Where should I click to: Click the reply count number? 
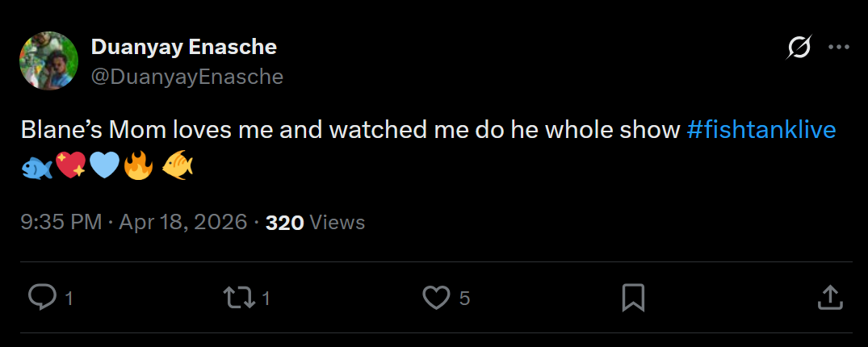pos(69,299)
